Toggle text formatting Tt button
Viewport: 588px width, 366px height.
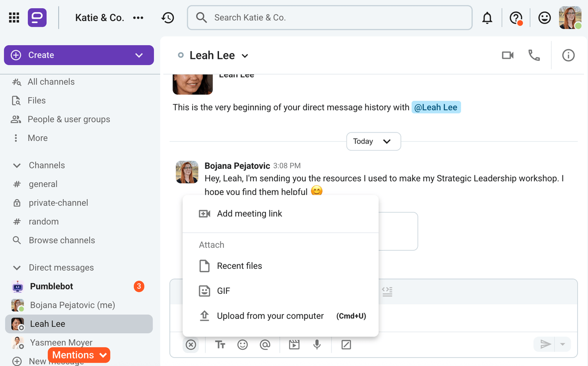pyautogui.click(x=220, y=345)
